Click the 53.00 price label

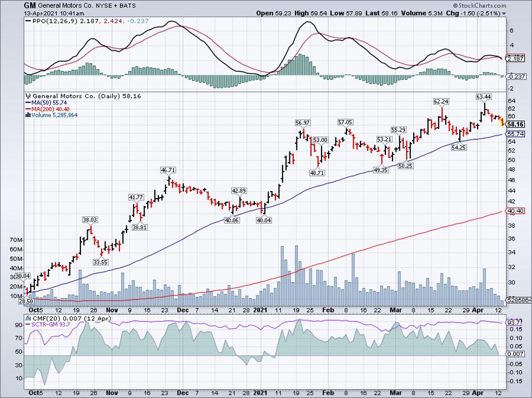(x=320, y=140)
